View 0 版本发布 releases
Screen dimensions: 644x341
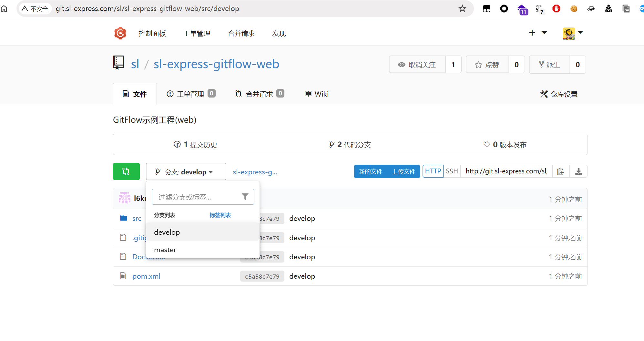point(505,144)
